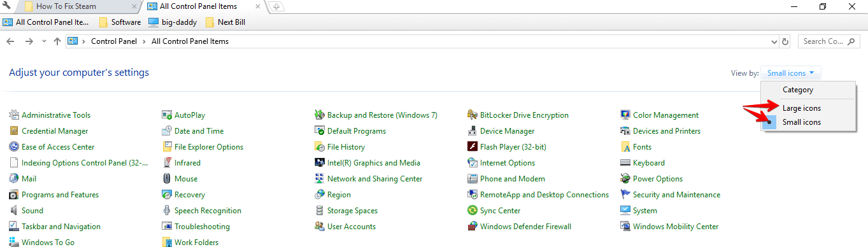Click the Recovery icon
This screenshot has height=247, width=868.
coord(167,195)
